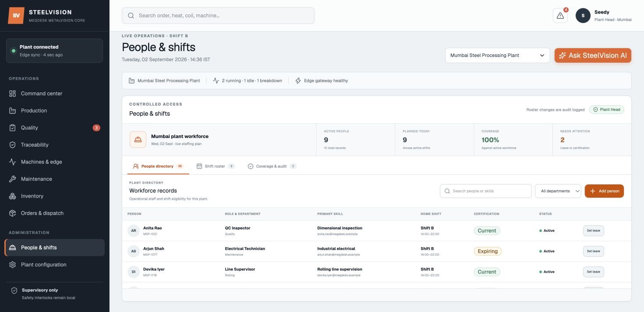Click the Electrical Technician role cell
The image size is (644, 312).
(245, 248)
